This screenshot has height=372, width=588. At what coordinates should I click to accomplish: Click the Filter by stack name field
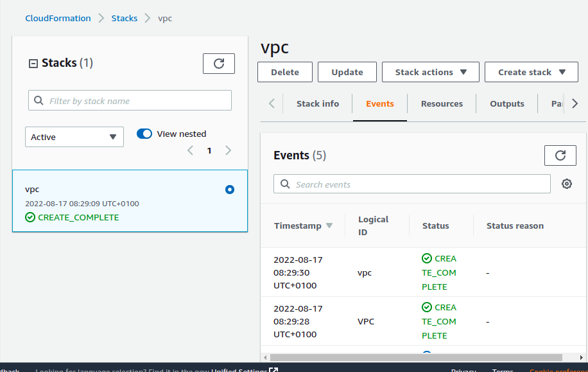pos(130,100)
